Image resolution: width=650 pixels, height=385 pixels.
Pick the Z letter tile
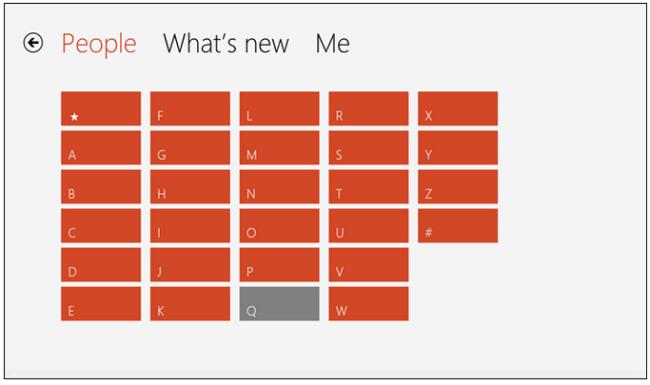[x=458, y=186]
